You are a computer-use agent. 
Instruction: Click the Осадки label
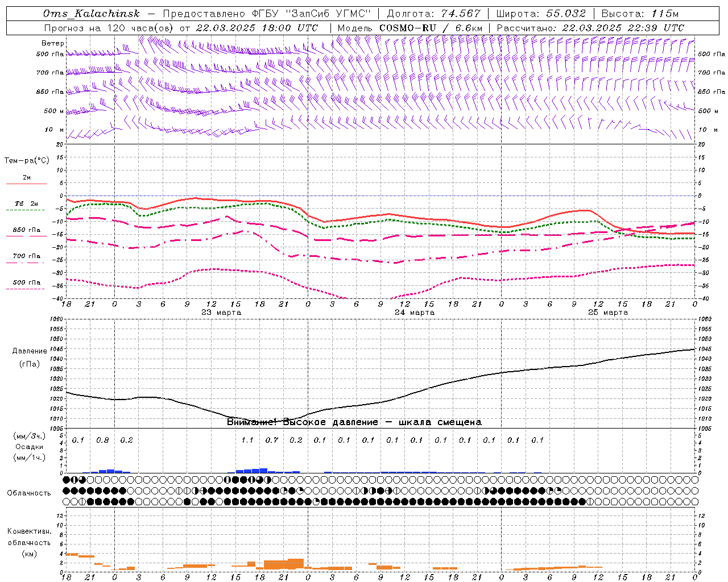(x=30, y=447)
